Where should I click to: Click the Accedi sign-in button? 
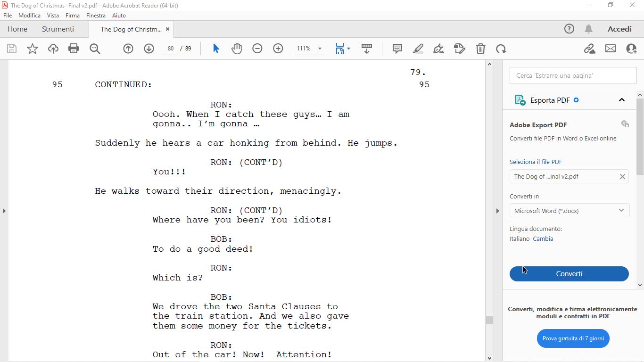pyautogui.click(x=619, y=29)
